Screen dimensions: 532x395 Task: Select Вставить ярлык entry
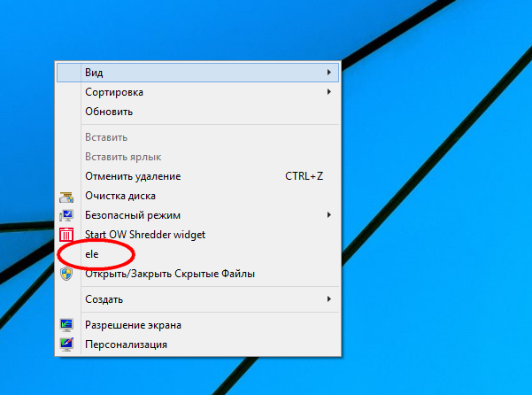pos(197,157)
